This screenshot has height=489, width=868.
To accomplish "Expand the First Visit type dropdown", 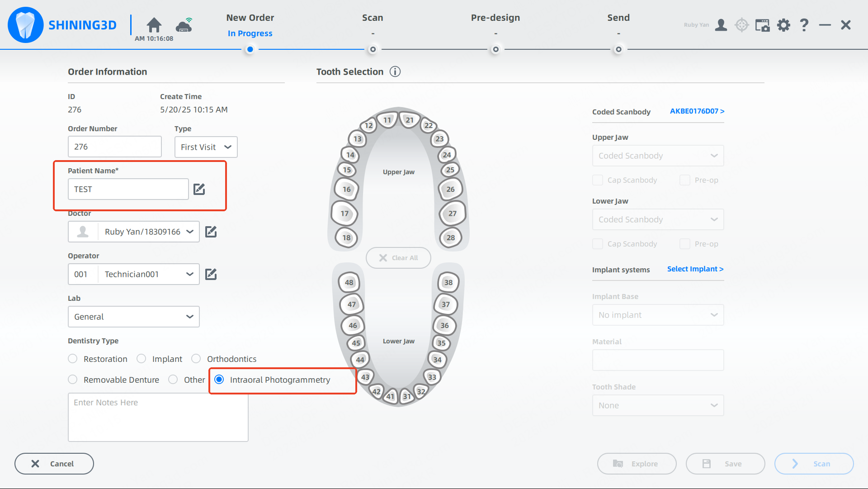I will [206, 147].
